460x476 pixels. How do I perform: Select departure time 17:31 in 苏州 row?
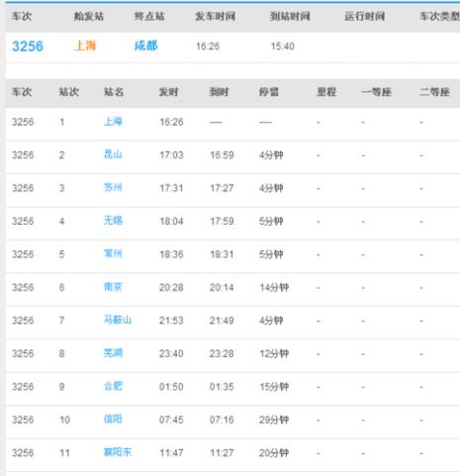click(171, 188)
